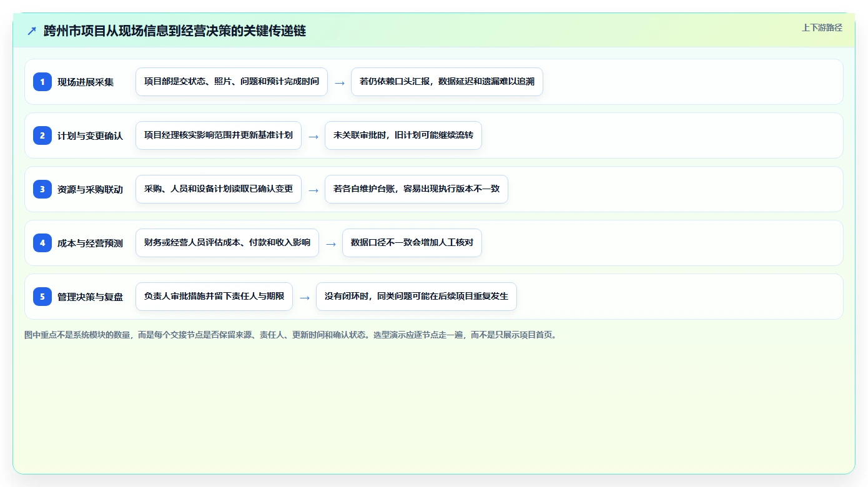Screen dimensions: 868x487
Task: Click step number badge 5
Action: click(x=42, y=297)
